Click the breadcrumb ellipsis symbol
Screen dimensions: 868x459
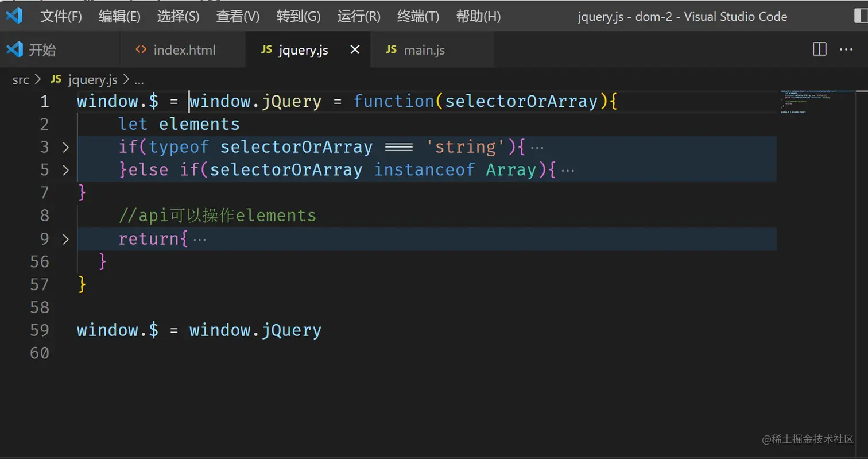(x=139, y=80)
